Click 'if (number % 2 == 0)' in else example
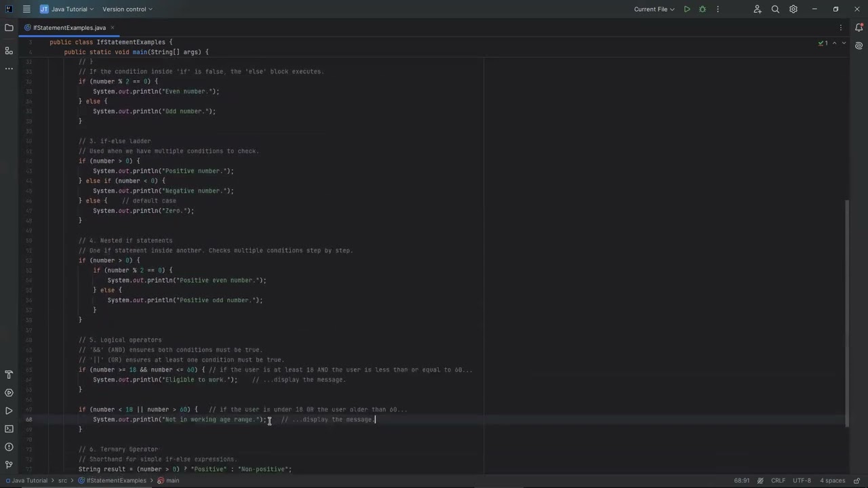The height and width of the screenshot is (488, 868). tap(118, 81)
